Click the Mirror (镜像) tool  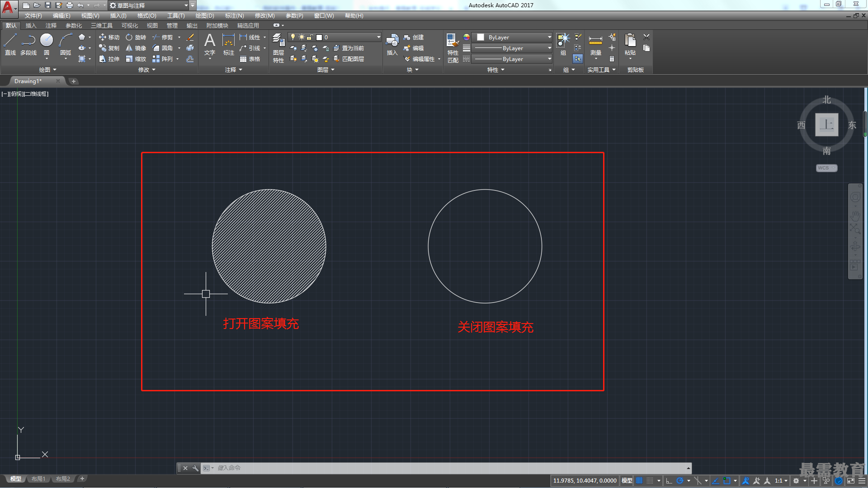coord(136,48)
